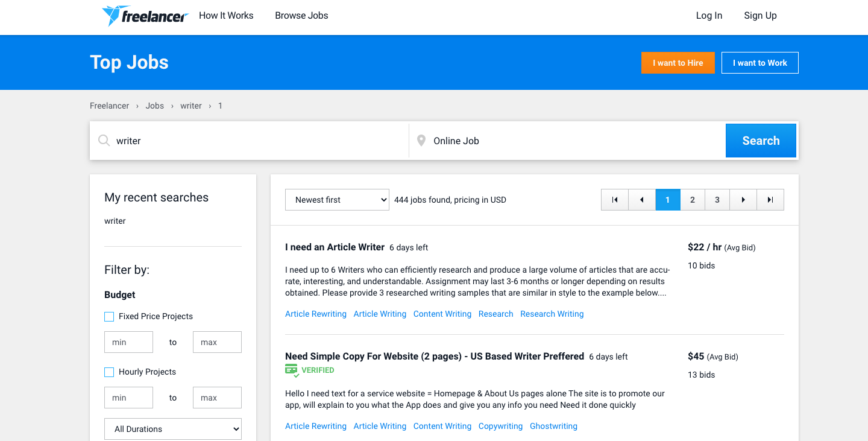Open the How It Works menu item
The width and height of the screenshot is (868, 441).
226,16
